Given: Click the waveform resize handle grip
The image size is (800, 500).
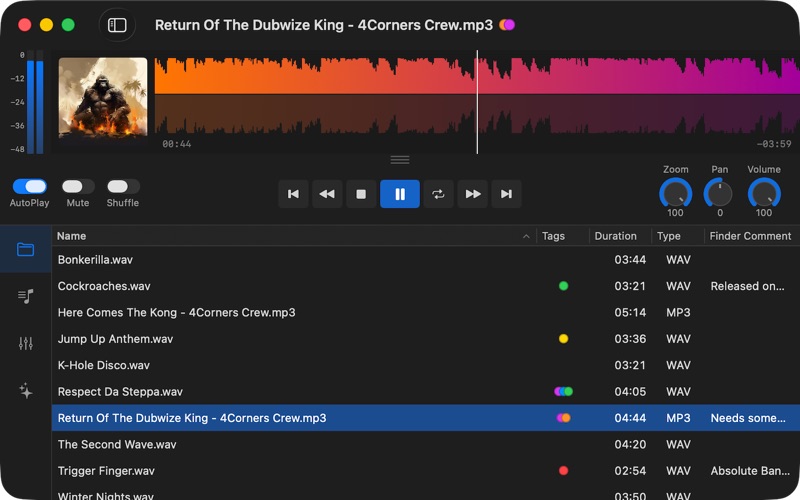Looking at the screenshot, I should [x=400, y=160].
